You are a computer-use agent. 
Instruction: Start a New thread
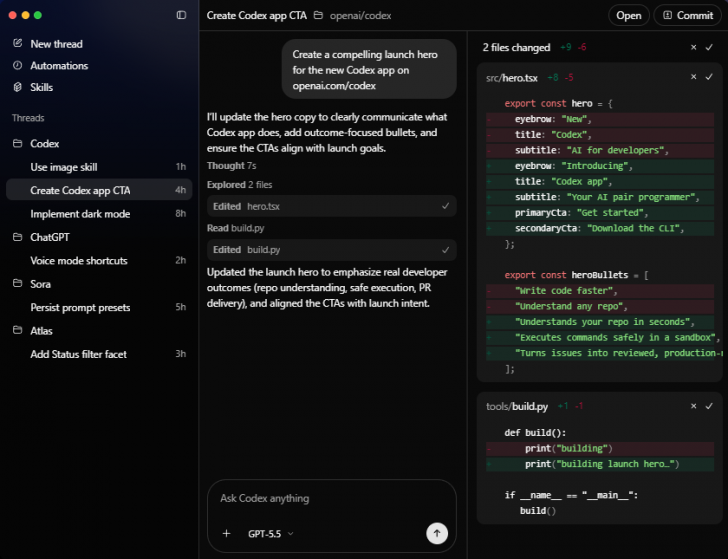click(x=56, y=44)
